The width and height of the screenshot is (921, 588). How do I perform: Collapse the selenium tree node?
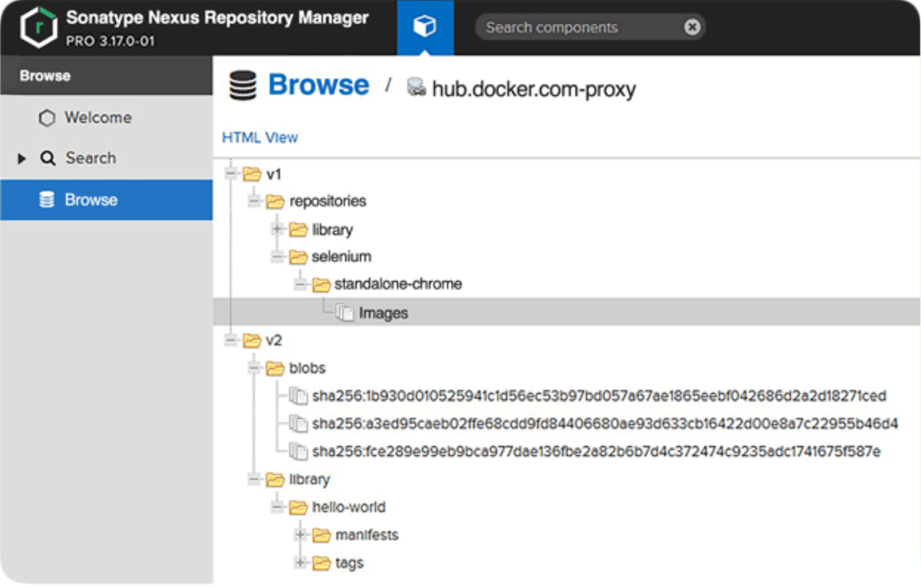point(277,256)
